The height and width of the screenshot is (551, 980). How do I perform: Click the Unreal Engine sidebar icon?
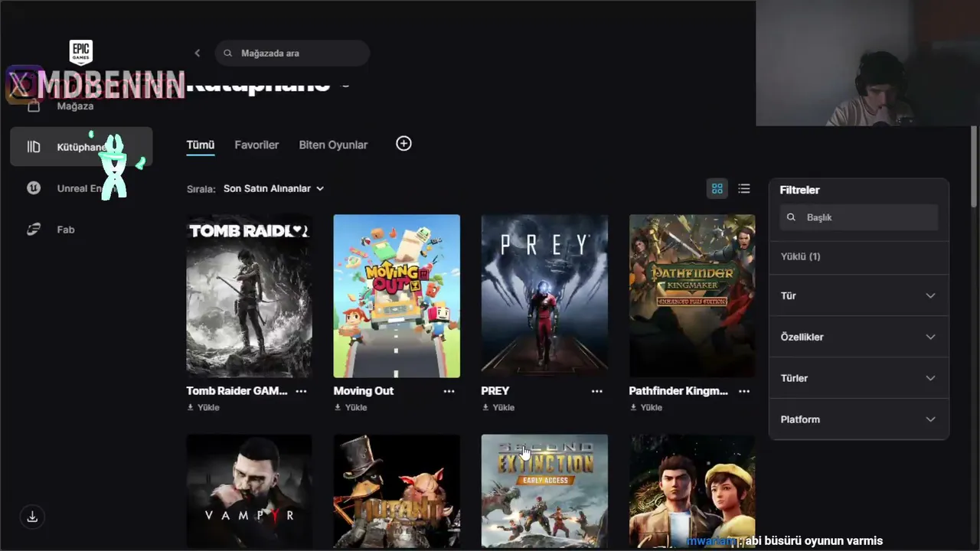(x=34, y=188)
